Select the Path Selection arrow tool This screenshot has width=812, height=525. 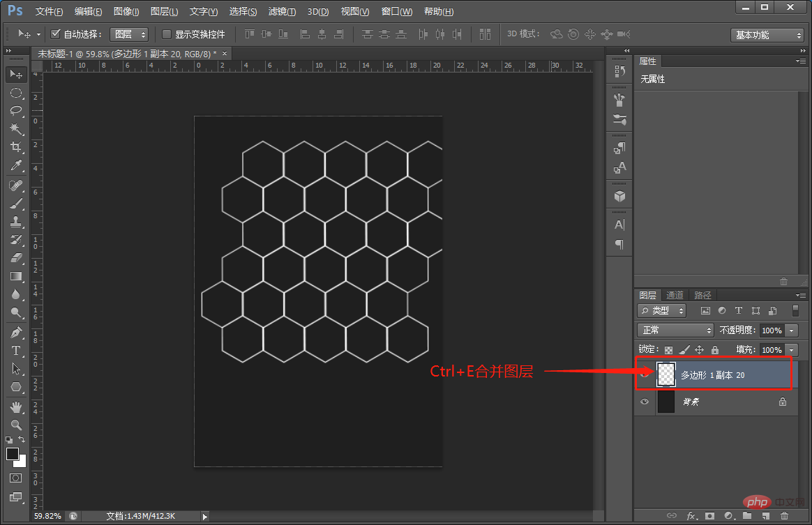click(x=16, y=369)
